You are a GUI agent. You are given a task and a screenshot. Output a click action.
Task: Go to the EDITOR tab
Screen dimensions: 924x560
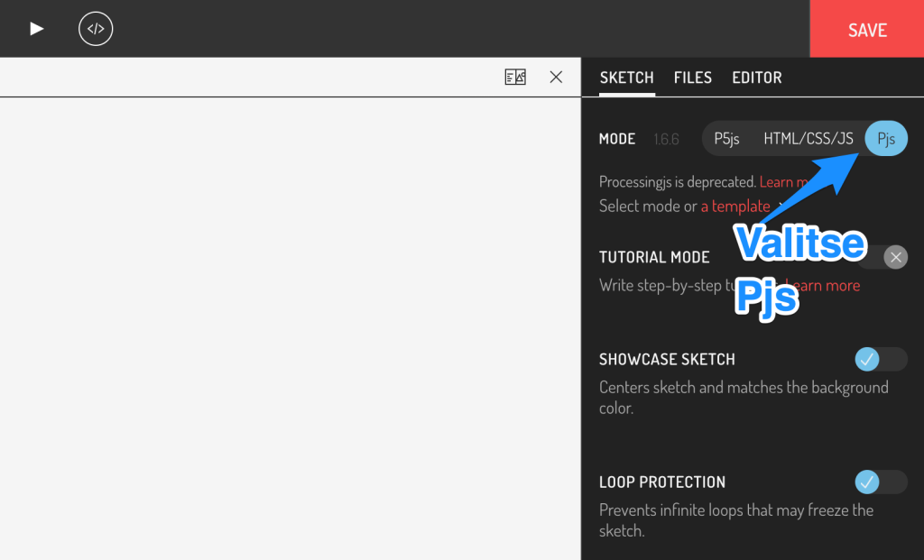756,78
